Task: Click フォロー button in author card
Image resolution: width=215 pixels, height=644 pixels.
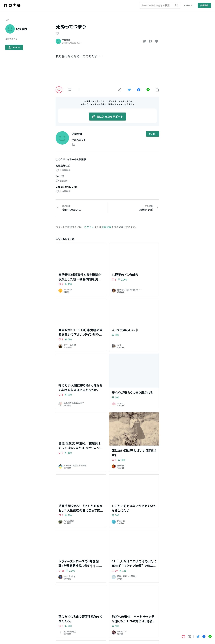Action: [153, 134]
